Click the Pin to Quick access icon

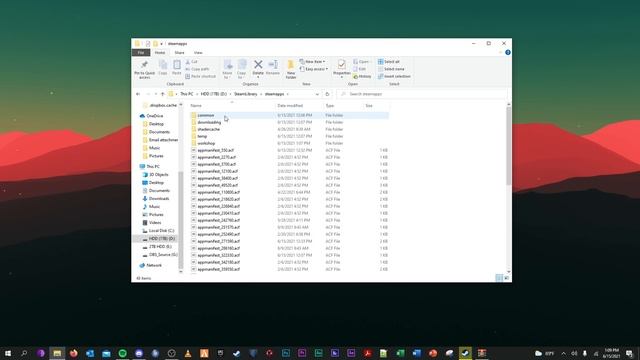click(144, 65)
